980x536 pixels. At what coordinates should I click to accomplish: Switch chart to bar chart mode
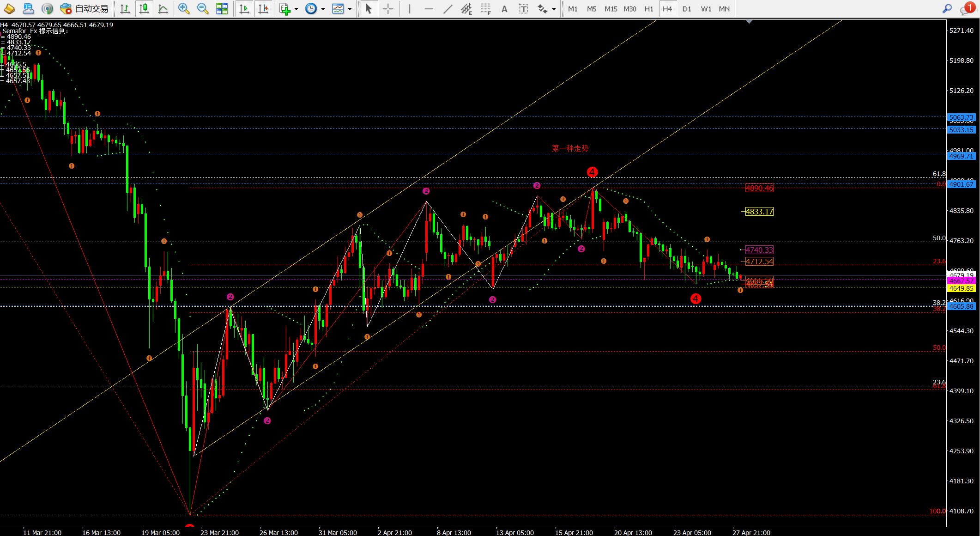125,9
